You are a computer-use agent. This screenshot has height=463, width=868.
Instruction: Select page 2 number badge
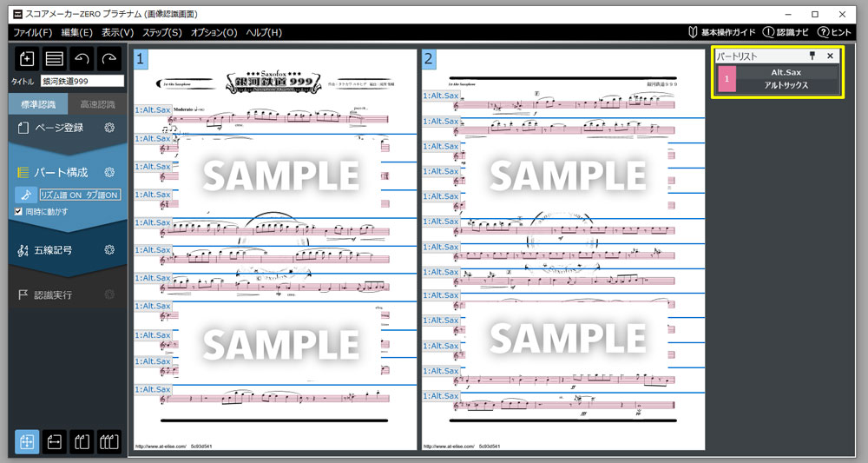pyautogui.click(x=429, y=59)
